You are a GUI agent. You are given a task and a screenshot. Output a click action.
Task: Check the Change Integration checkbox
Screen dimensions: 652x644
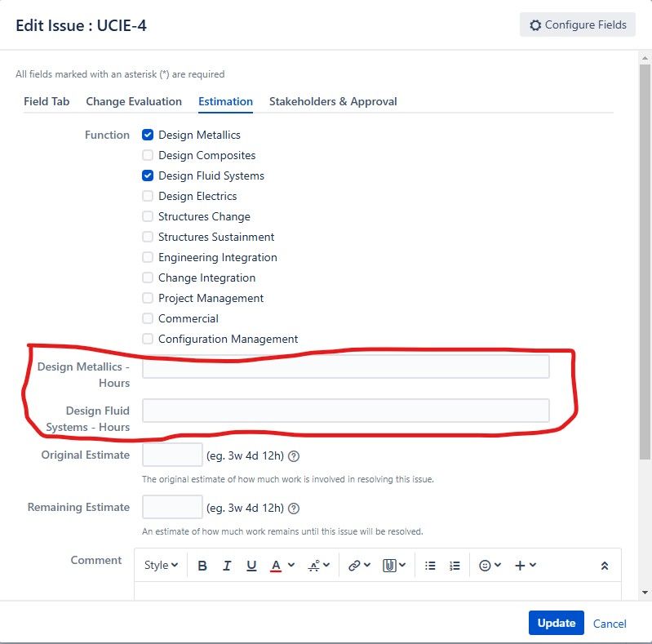(148, 278)
